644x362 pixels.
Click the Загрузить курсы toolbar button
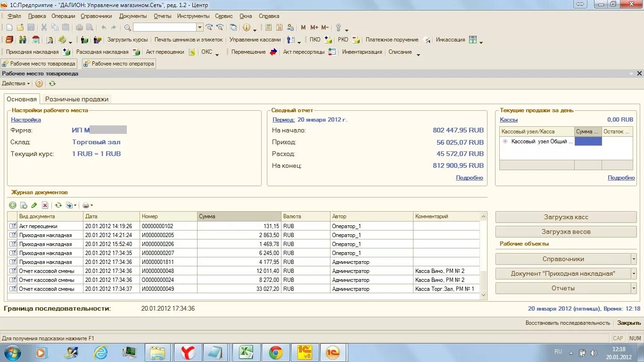[127, 40]
